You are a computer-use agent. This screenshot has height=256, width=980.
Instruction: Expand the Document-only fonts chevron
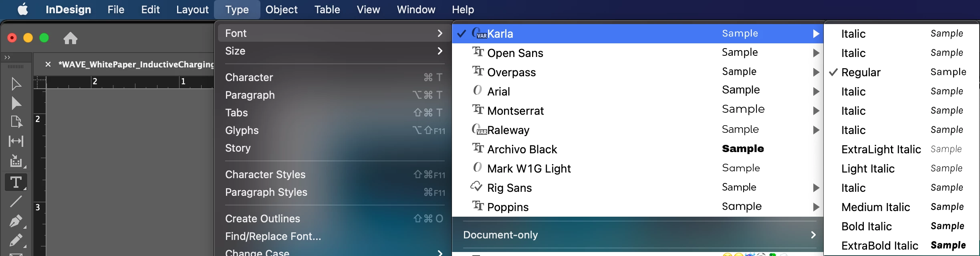pyautogui.click(x=813, y=235)
